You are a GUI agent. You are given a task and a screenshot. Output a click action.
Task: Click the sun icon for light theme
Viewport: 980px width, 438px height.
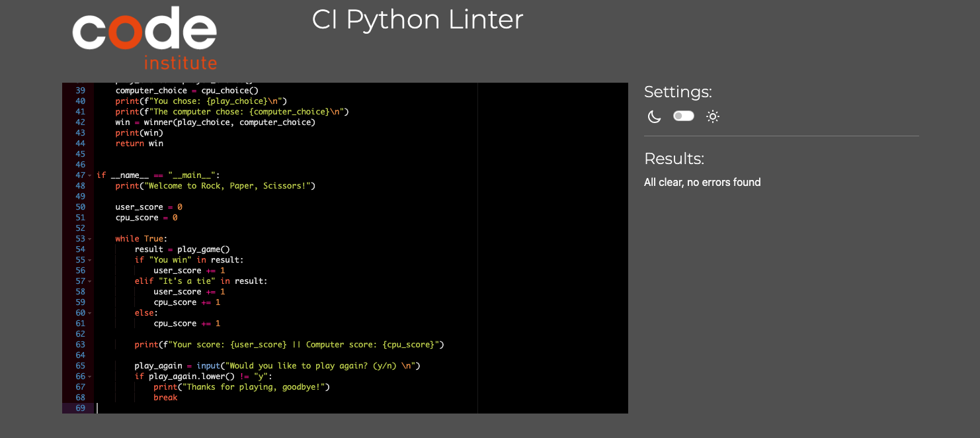click(712, 116)
